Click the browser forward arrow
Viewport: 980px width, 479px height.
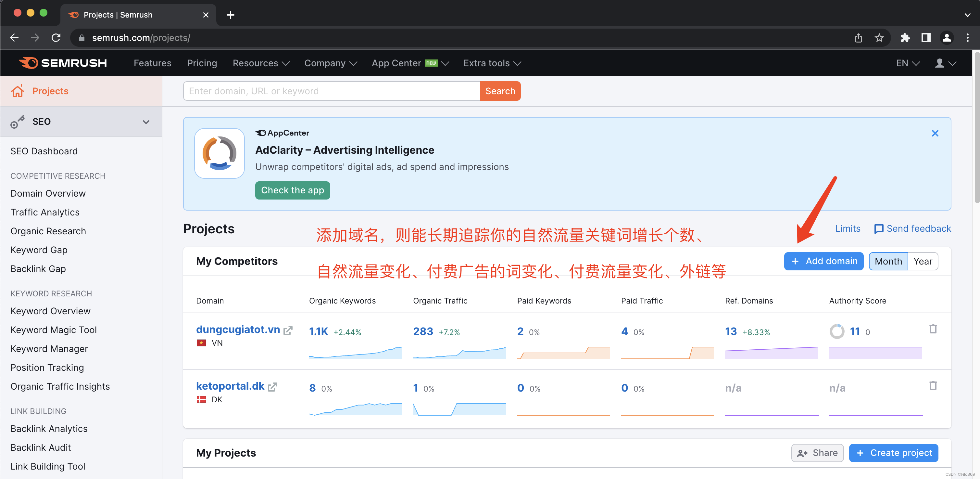pos(35,38)
